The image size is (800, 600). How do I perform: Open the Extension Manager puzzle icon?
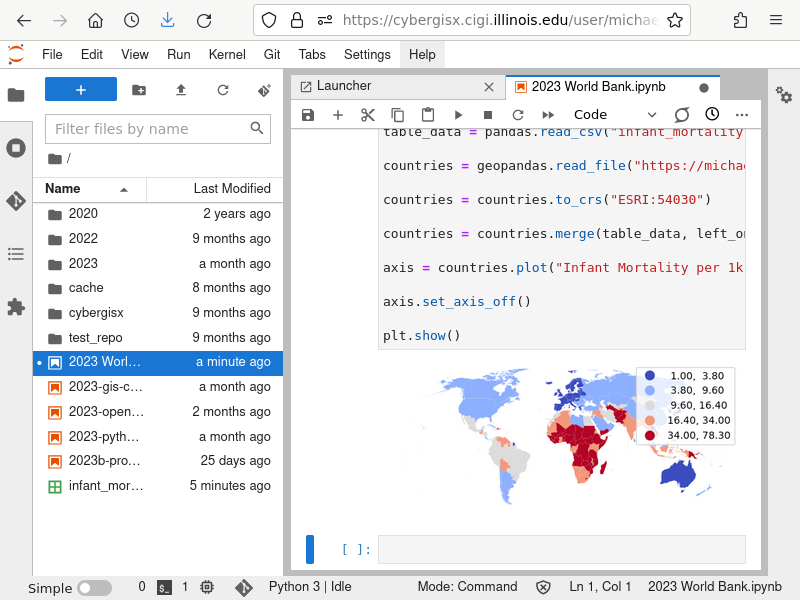[x=16, y=307]
